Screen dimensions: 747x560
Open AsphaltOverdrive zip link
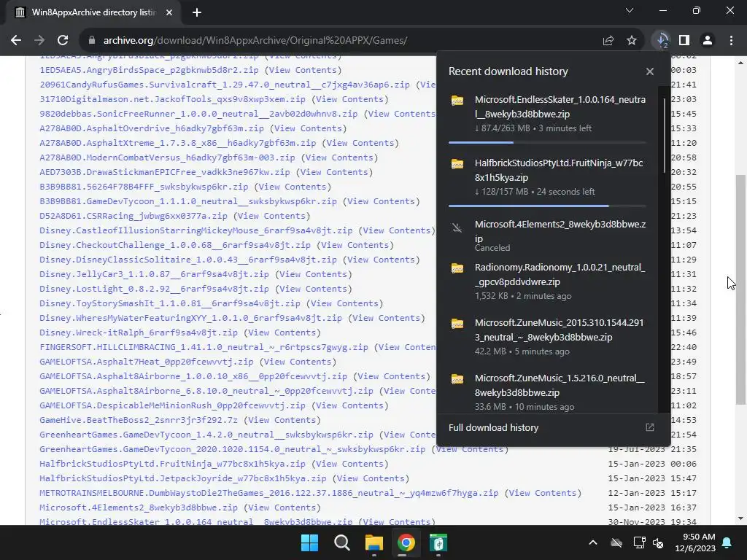(x=152, y=128)
